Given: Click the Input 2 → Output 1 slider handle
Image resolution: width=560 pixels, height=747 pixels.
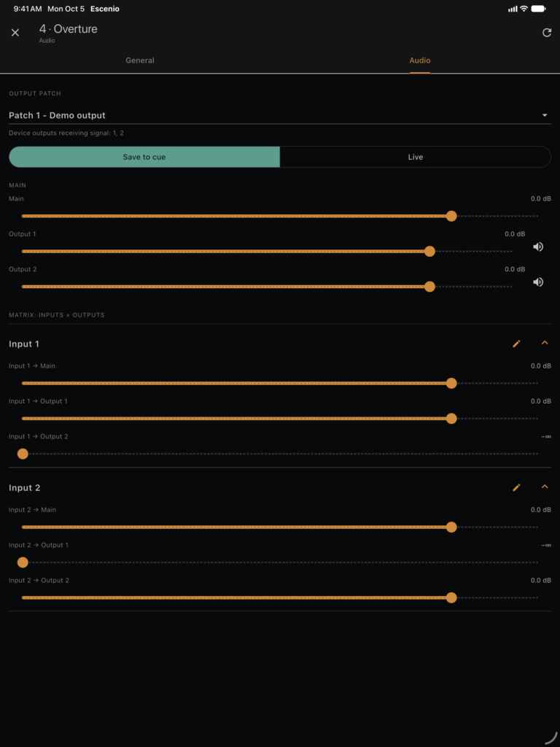Looking at the screenshot, I should (23, 562).
